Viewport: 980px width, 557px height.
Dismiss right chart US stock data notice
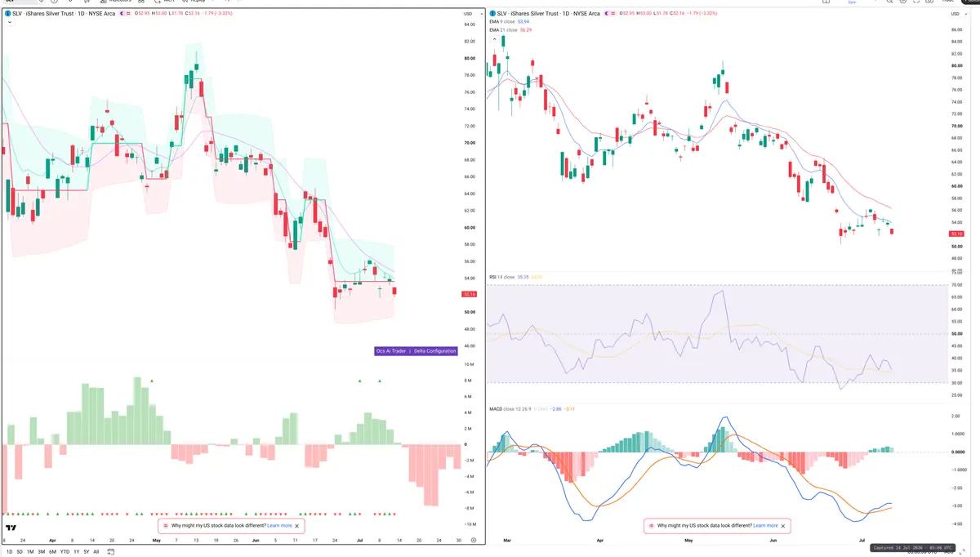click(783, 526)
